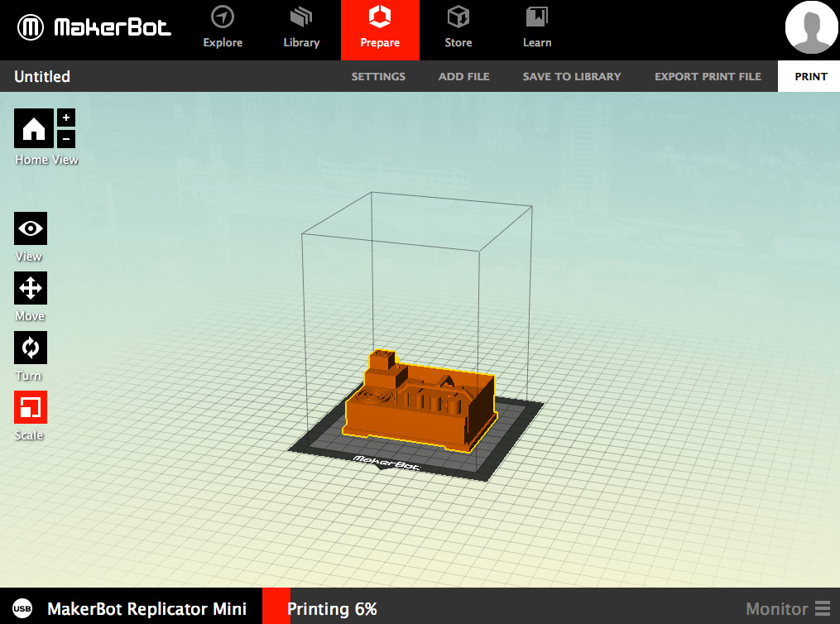Image resolution: width=840 pixels, height=624 pixels.
Task: Open the Learn tab
Action: [537, 28]
